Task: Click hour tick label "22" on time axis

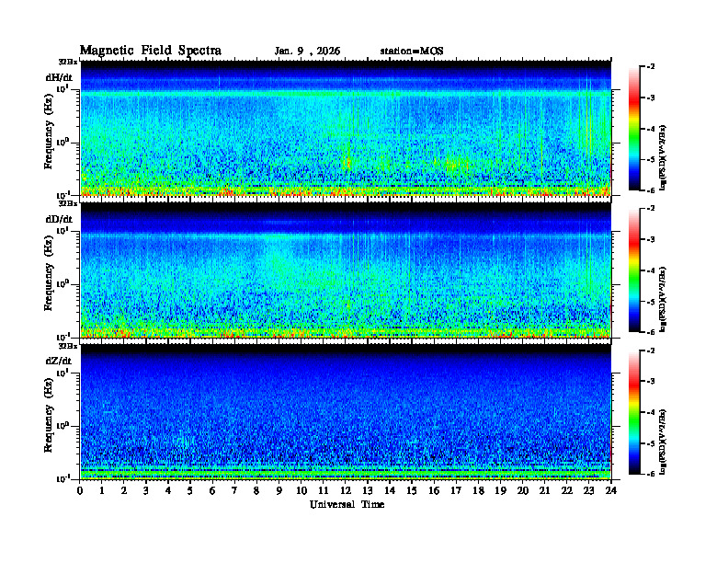Action: click(x=566, y=490)
